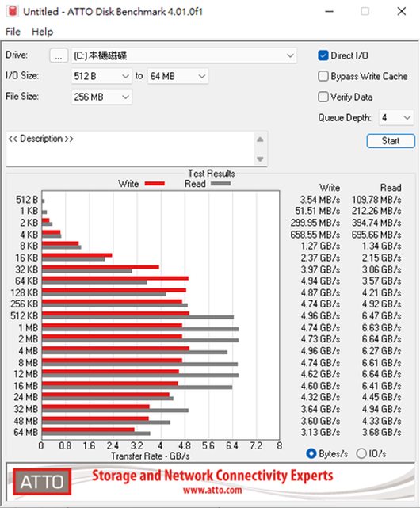
Task: Start the benchmark test
Action: coord(391,141)
